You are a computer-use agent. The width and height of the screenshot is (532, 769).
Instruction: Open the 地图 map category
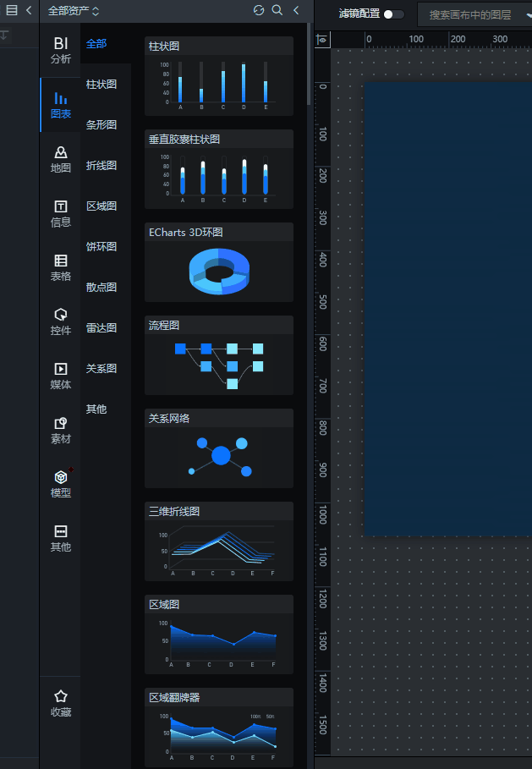60,159
